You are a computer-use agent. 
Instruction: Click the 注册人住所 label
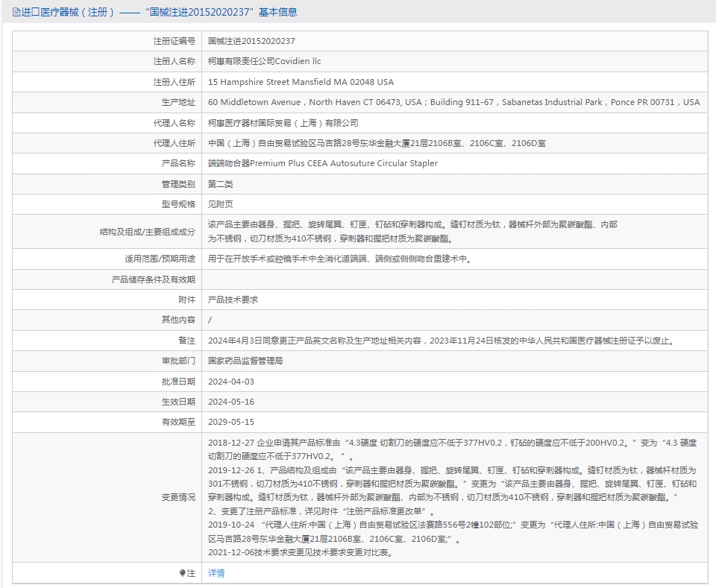(x=174, y=82)
